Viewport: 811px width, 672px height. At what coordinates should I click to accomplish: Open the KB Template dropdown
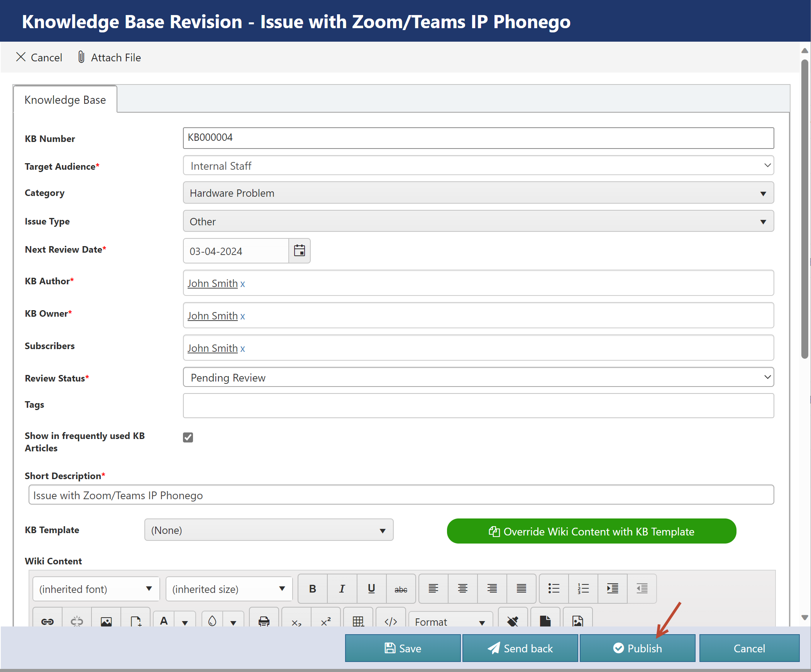point(269,530)
